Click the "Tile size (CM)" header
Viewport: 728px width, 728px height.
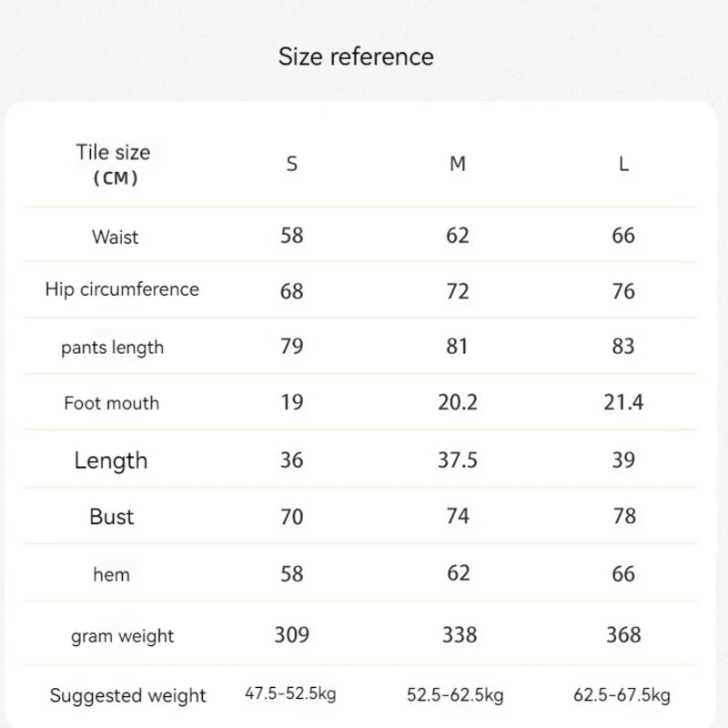pos(114,164)
